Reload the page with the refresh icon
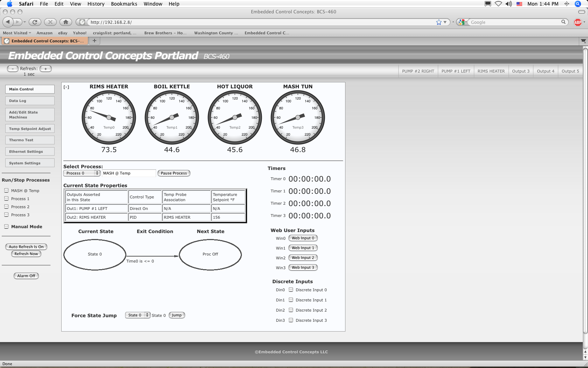This screenshot has width=588, height=368. pyautogui.click(x=35, y=22)
